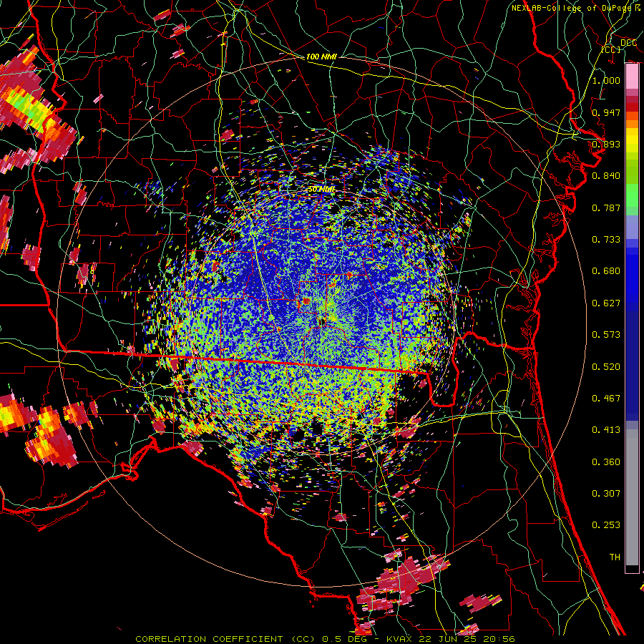Select the 0.787 legend value

(x=606, y=208)
